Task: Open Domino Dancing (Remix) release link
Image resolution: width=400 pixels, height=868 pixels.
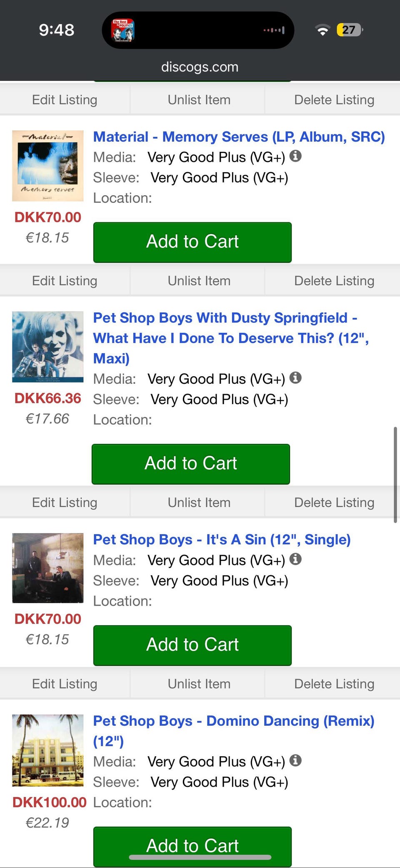Action: 233,721
